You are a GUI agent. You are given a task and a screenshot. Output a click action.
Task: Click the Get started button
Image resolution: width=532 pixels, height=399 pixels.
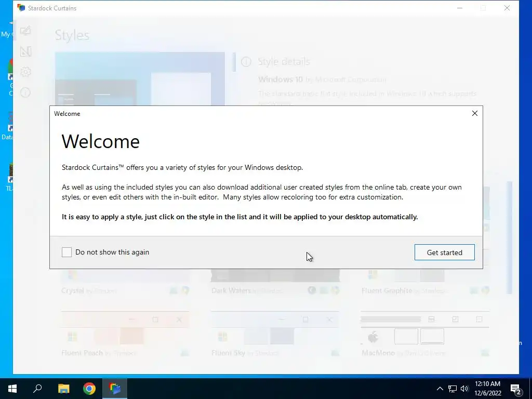445,252
